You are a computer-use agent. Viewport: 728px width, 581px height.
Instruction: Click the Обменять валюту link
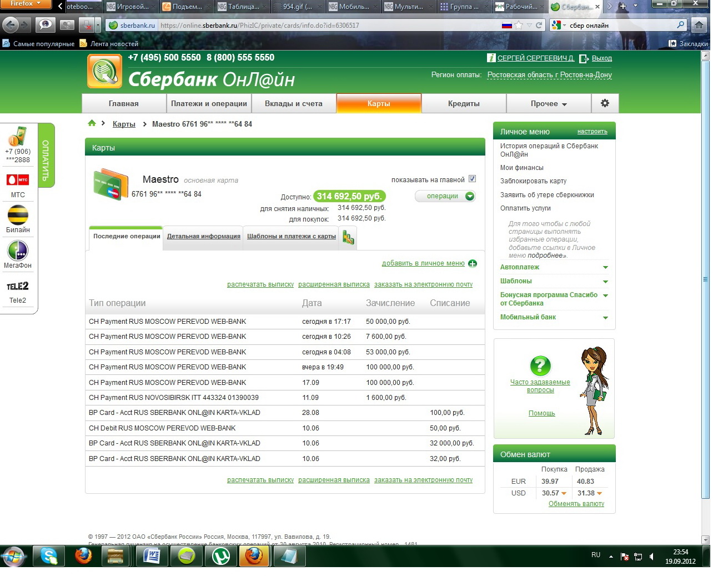coord(576,504)
